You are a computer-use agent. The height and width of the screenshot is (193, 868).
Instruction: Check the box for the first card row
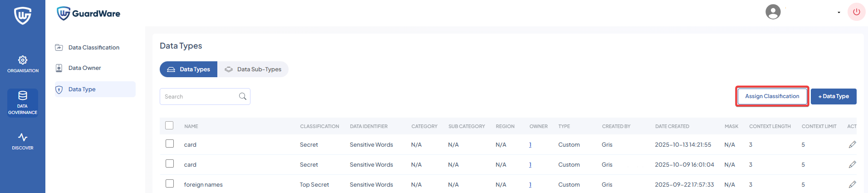click(170, 144)
